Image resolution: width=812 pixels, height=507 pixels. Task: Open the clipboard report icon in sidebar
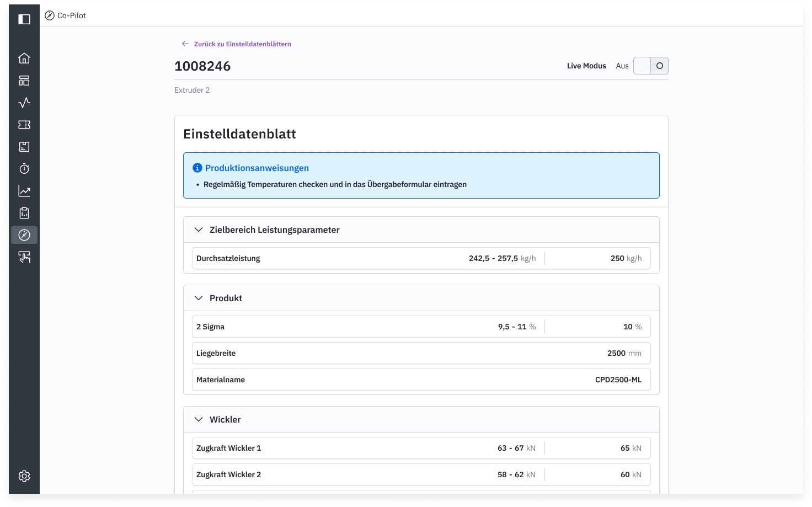tap(24, 213)
